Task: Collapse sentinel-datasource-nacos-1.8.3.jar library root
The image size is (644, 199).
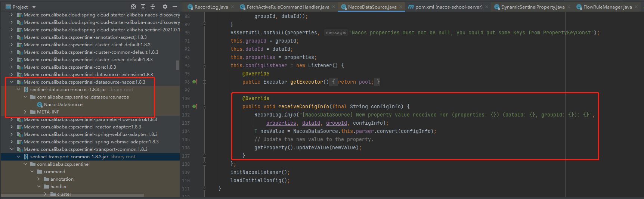Action: point(18,89)
